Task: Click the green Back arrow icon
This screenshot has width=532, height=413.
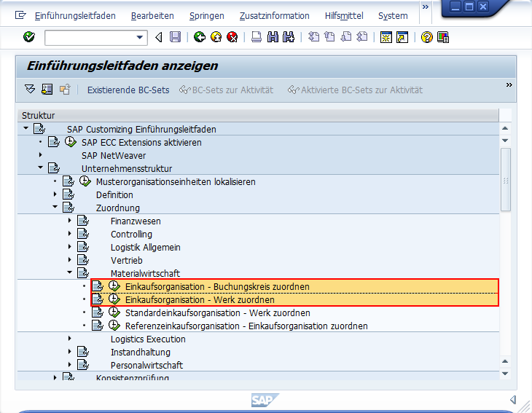Action: tap(200, 37)
